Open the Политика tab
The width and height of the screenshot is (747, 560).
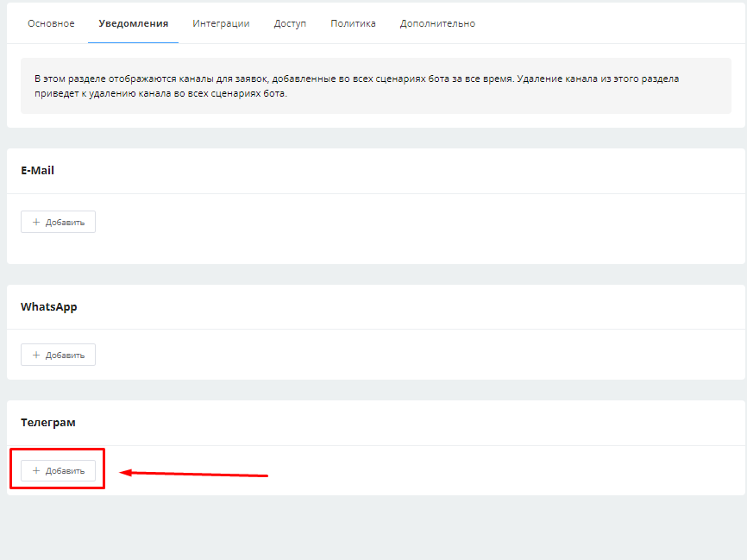click(353, 23)
